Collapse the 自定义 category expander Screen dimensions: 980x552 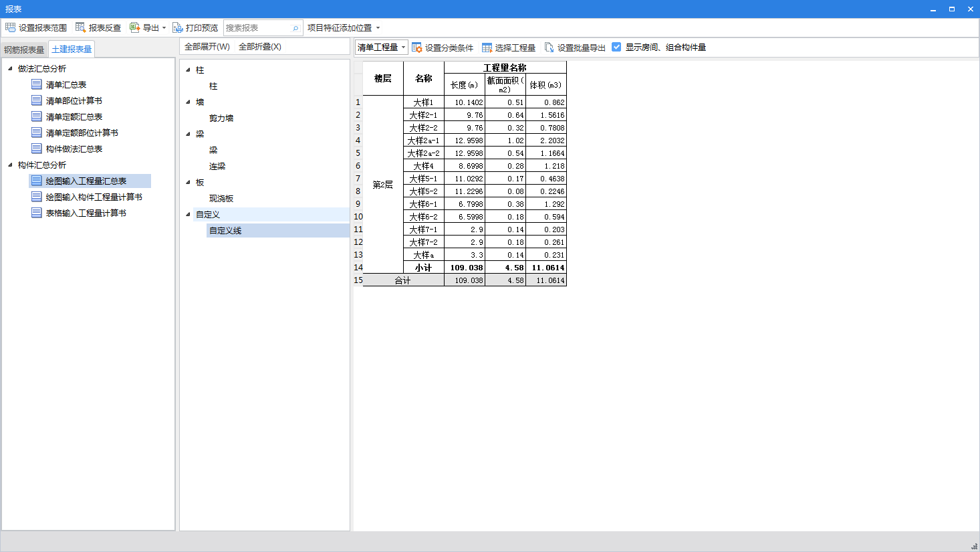(188, 214)
